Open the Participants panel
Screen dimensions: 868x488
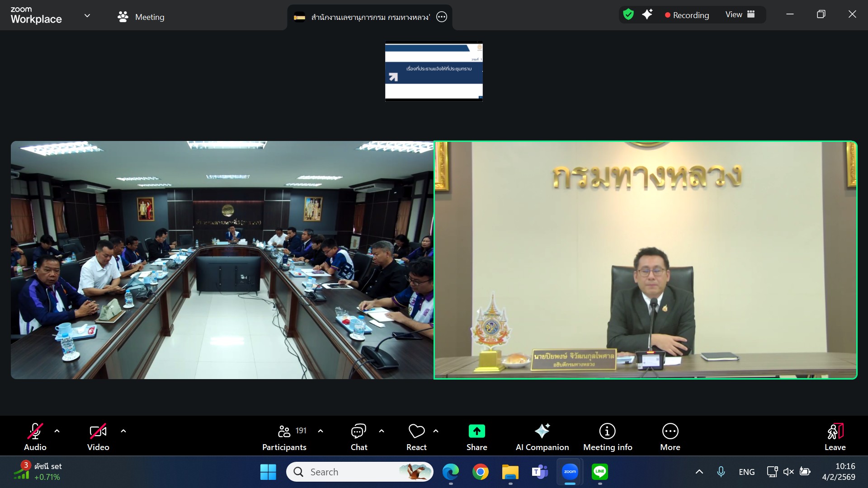(284, 437)
